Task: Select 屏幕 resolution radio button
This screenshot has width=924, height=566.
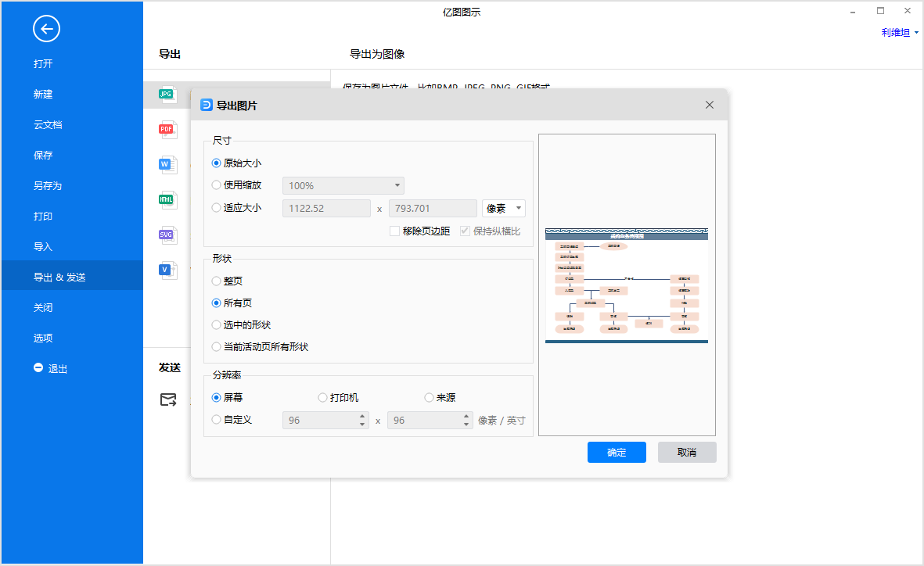Action: 216,398
